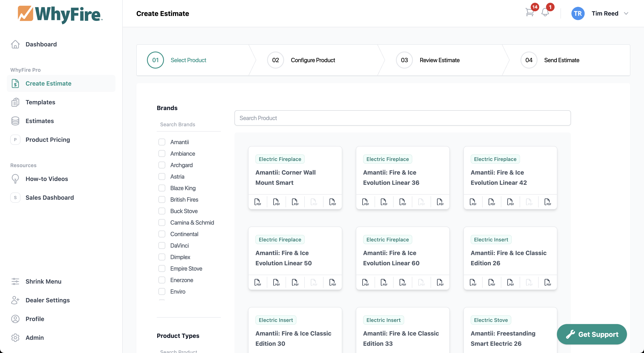Select the Amantii Fire & Ice Evolution Linear 36 card

pyautogui.click(x=402, y=178)
